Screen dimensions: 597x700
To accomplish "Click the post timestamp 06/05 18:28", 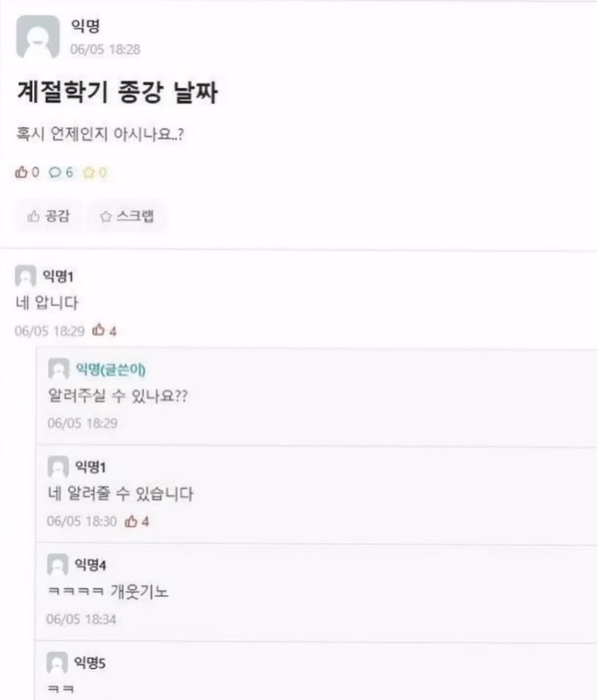I will pyautogui.click(x=105, y=50).
